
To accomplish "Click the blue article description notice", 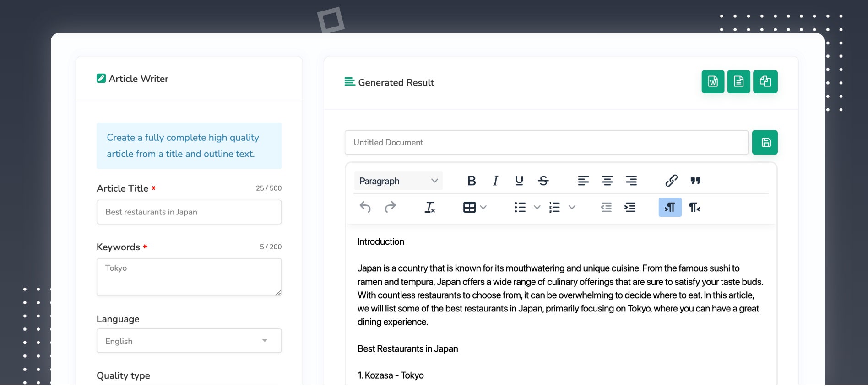I will click(x=189, y=146).
